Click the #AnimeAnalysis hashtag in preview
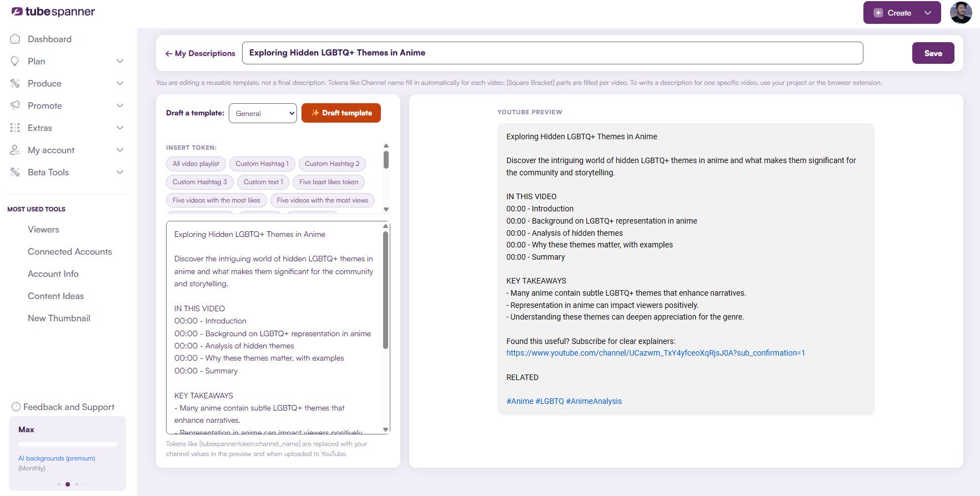The height and width of the screenshot is (496, 980). [594, 401]
